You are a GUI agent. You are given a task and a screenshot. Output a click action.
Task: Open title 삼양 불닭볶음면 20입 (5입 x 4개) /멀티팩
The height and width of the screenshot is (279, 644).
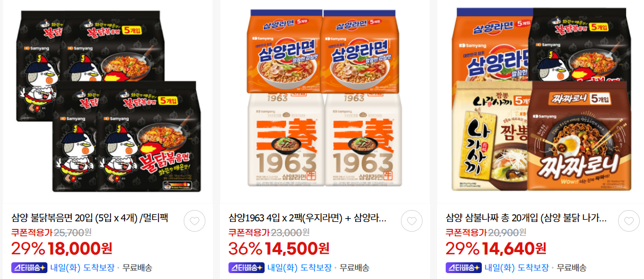pyautogui.click(x=89, y=218)
